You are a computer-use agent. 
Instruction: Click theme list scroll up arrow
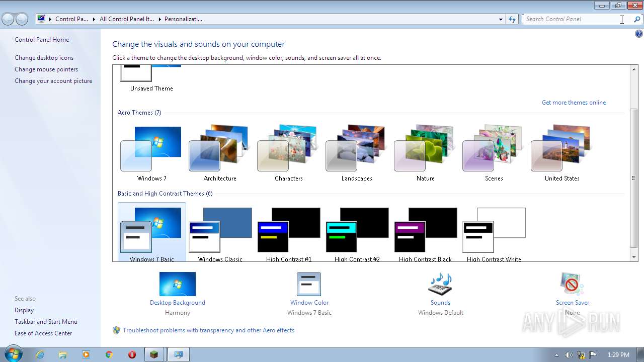[x=634, y=69]
